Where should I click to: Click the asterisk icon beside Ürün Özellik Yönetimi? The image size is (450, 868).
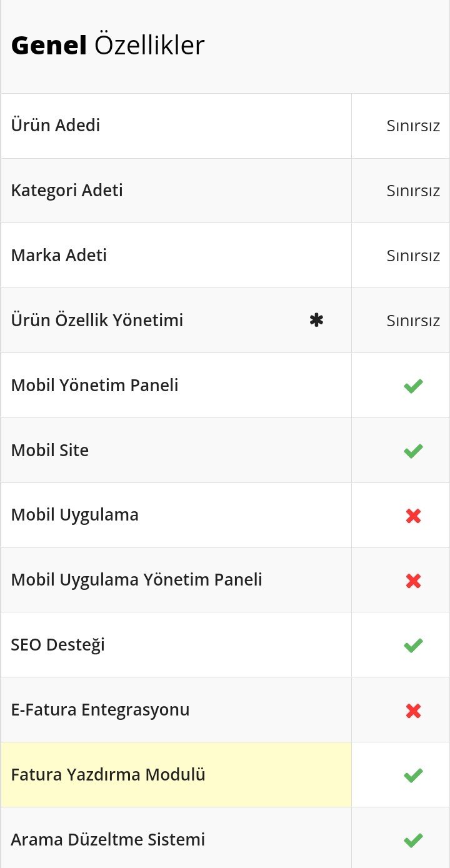[317, 321]
